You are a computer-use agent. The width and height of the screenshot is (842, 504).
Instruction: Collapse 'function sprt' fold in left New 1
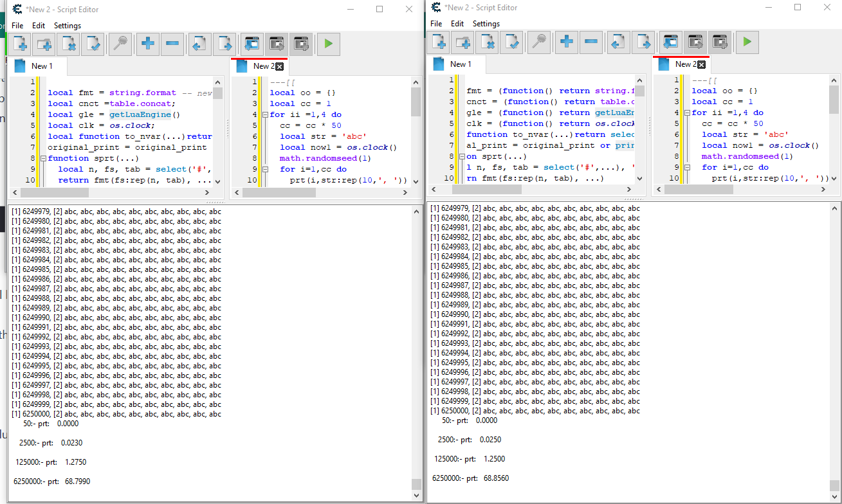click(43, 158)
